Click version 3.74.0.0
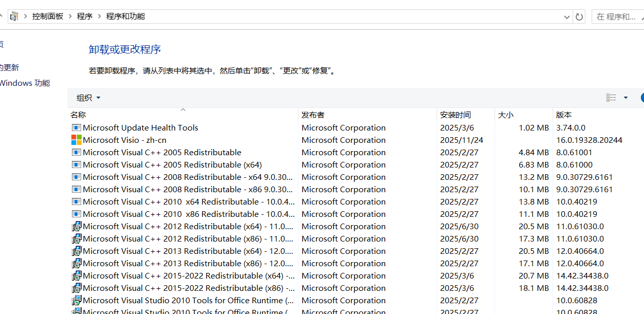644x314 pixels. tap(571, 127)
